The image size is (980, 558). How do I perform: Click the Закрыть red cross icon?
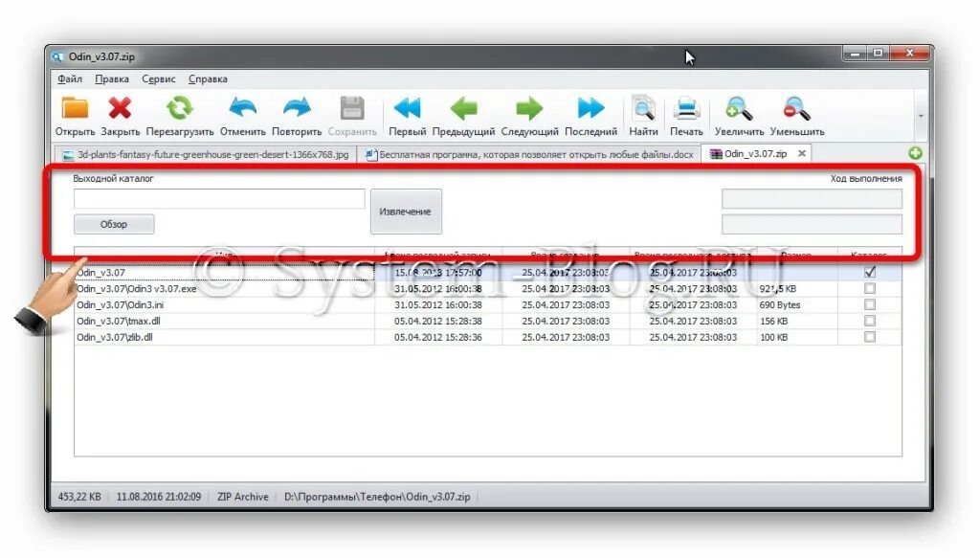[x=120, y=109]
